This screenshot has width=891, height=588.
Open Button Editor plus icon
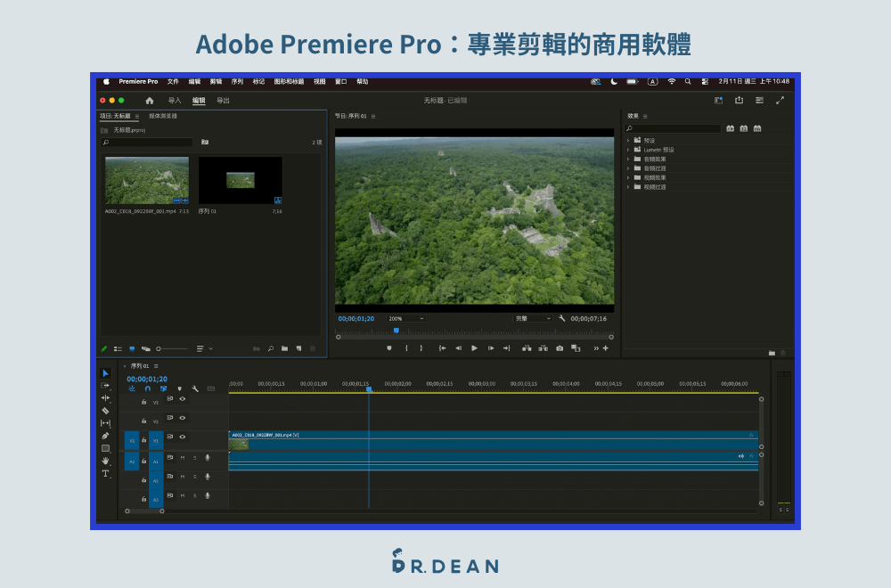[x=606, y=348]
